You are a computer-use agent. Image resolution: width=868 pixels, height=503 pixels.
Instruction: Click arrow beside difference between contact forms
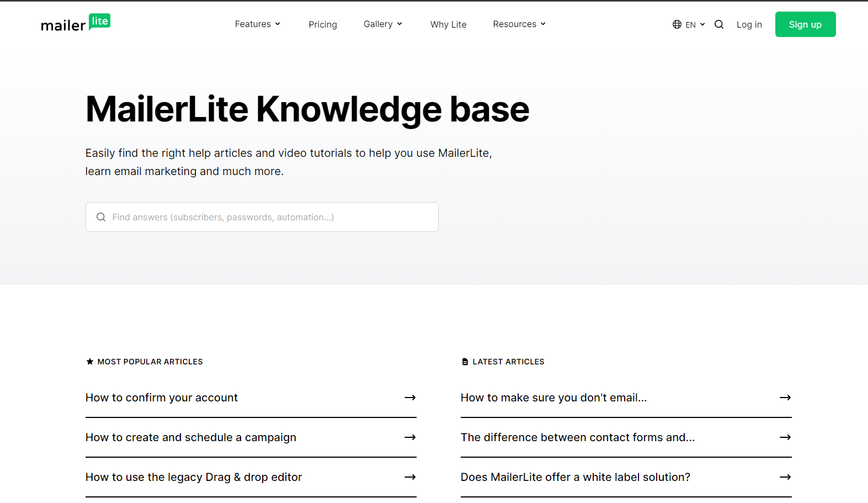tap(785, 437)
